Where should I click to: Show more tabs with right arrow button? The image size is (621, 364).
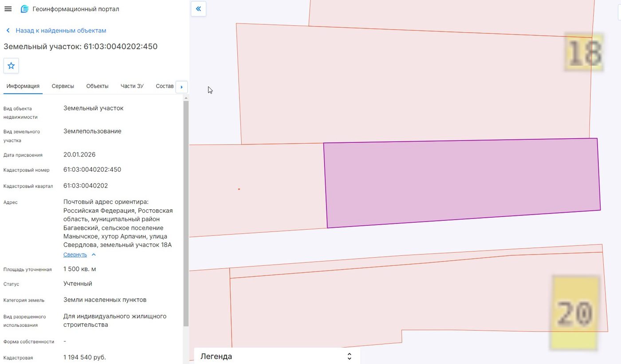pos(181,87)
